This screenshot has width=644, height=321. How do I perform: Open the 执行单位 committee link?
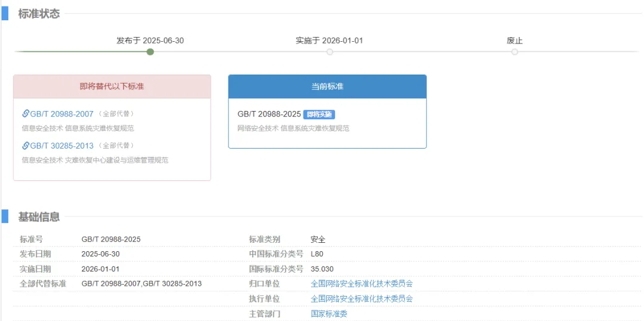361,298
